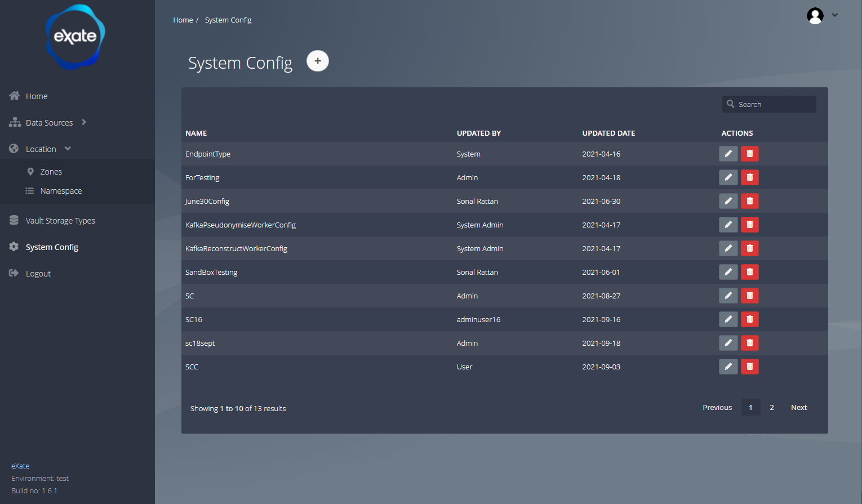Expand the Data Sources menu chevron

tap(84, 122)
